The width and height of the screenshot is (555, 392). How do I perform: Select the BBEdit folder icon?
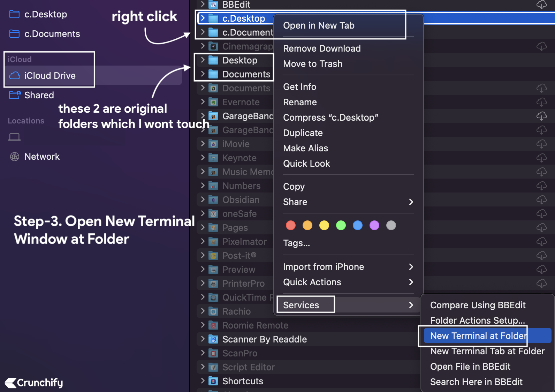pos(213,5)
